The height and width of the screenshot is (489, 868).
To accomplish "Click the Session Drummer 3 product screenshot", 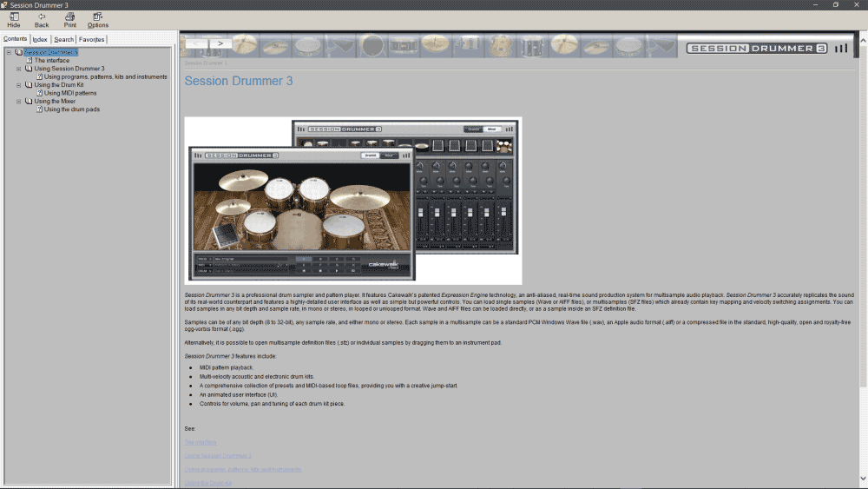I will click(353, 201).
